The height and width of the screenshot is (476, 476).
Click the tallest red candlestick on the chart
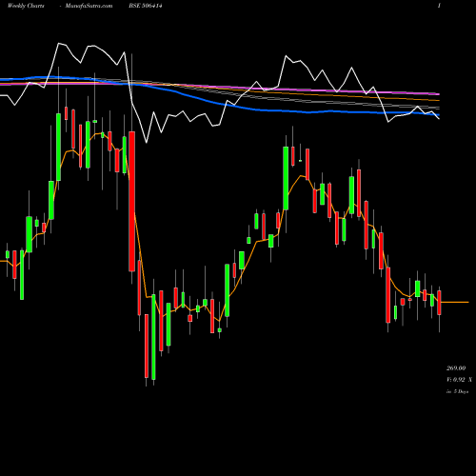[x=132, y=201]
